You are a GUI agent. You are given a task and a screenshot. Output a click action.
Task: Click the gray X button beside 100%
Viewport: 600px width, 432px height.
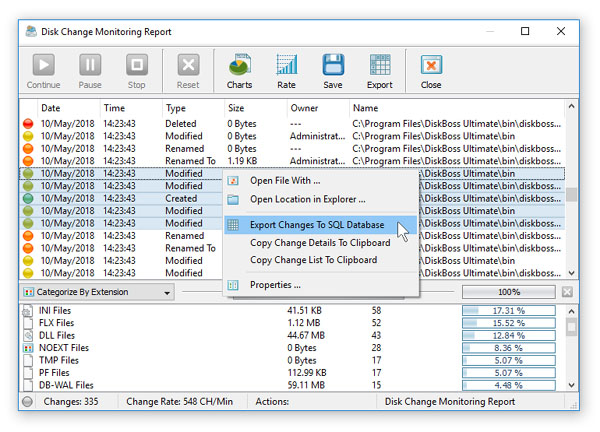(567, 292)
